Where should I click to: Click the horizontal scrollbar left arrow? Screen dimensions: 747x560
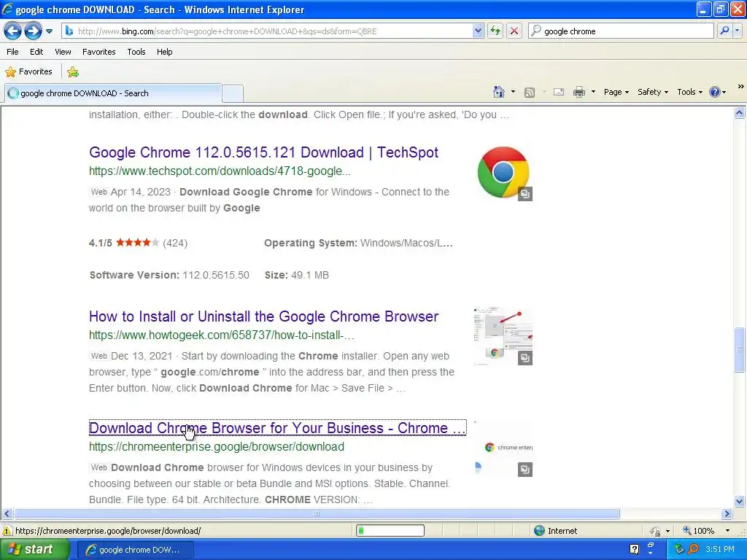(x=7, y=513)
